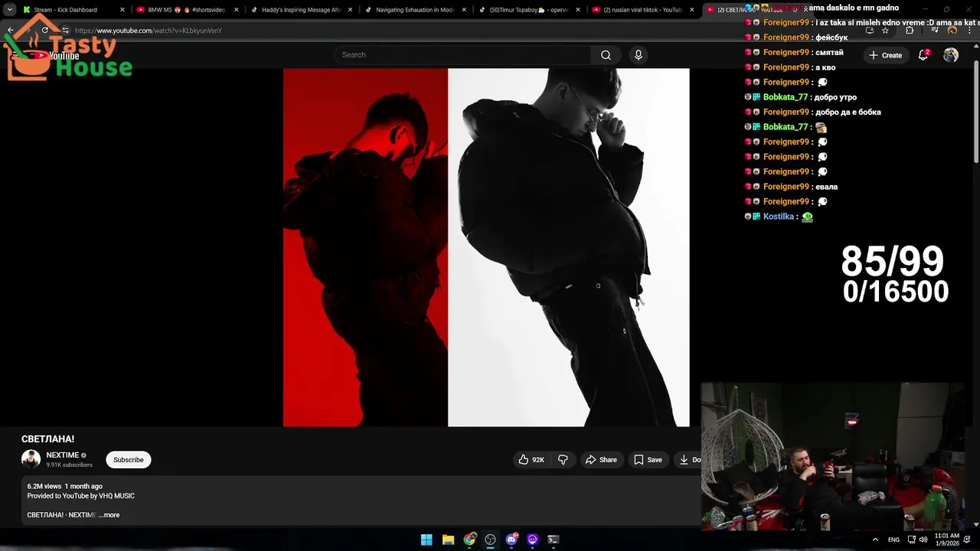Close the Timur Topaboy tab
980x551 pixels.
(578, 10)
